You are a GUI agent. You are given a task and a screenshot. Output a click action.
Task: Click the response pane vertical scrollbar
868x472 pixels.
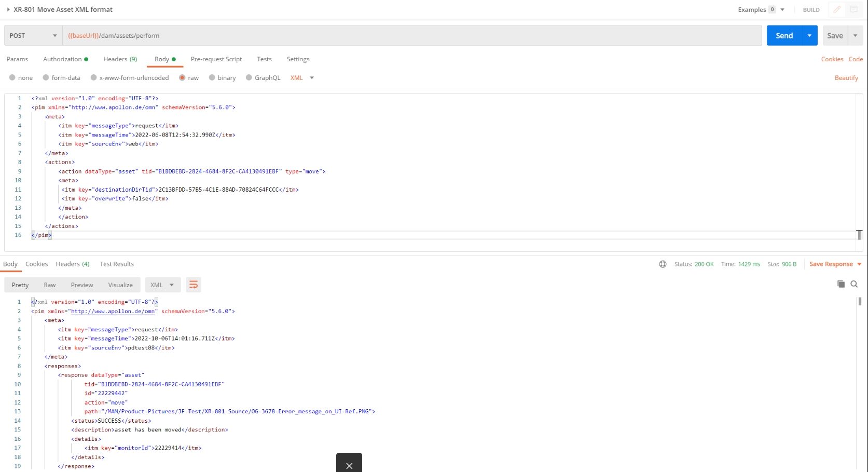(860, 301)
